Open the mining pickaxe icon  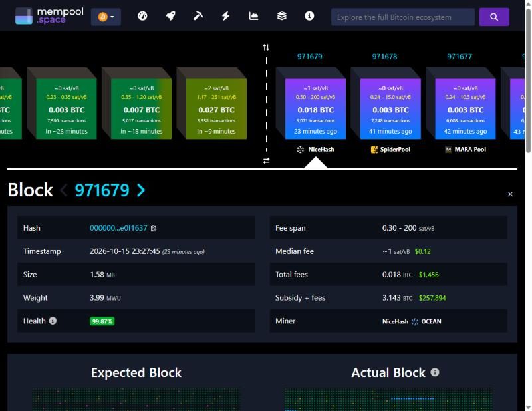(198, 16)
